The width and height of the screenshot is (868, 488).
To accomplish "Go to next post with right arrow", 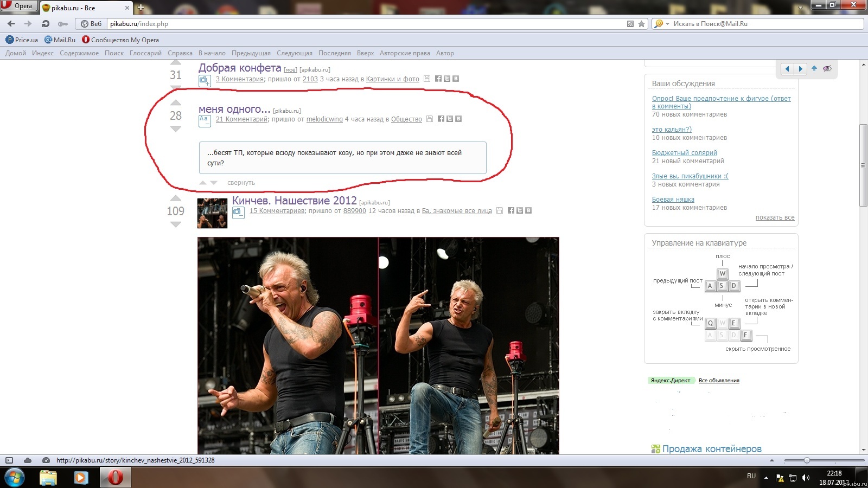I will click(800, 69).
